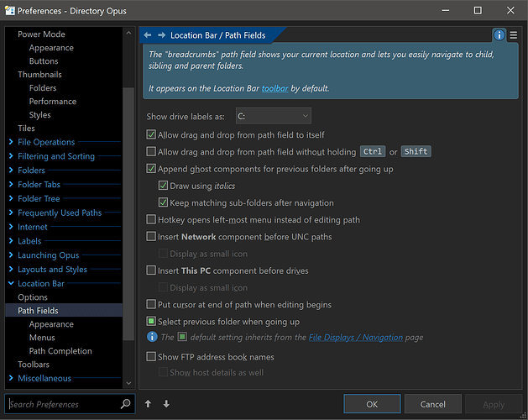Open the Folders page under Thumbnails
This screenshot has height=420, width=528.
(x=43, y=88)
